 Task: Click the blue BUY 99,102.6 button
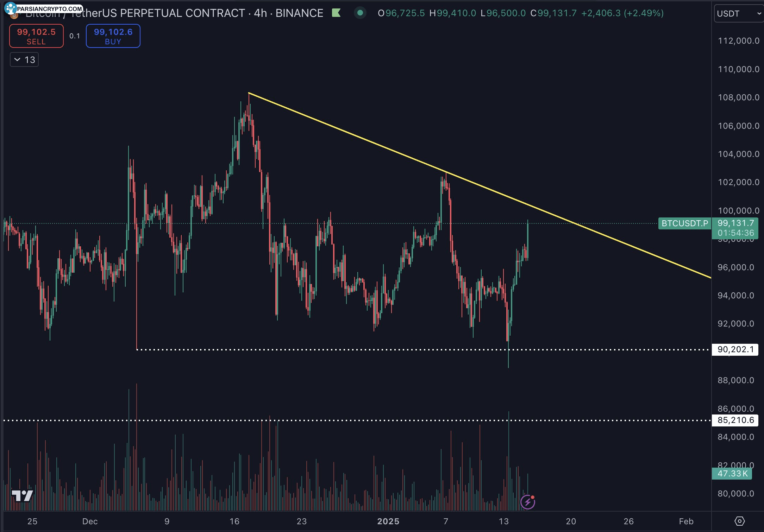113,36
